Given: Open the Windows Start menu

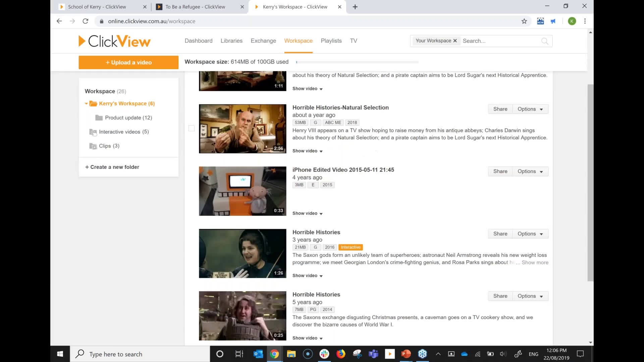Looking at the screenshot, I should (x=60, y=354).
